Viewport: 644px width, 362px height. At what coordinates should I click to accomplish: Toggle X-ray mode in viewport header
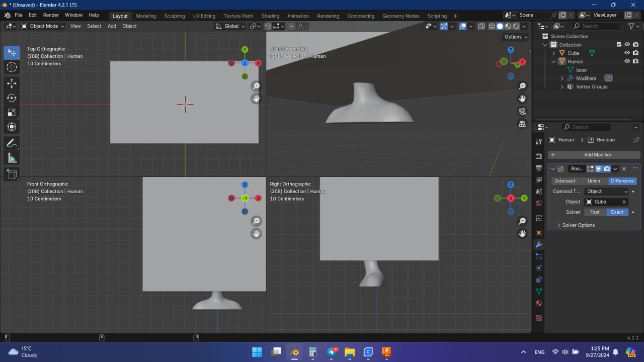(x=481, y=26)
